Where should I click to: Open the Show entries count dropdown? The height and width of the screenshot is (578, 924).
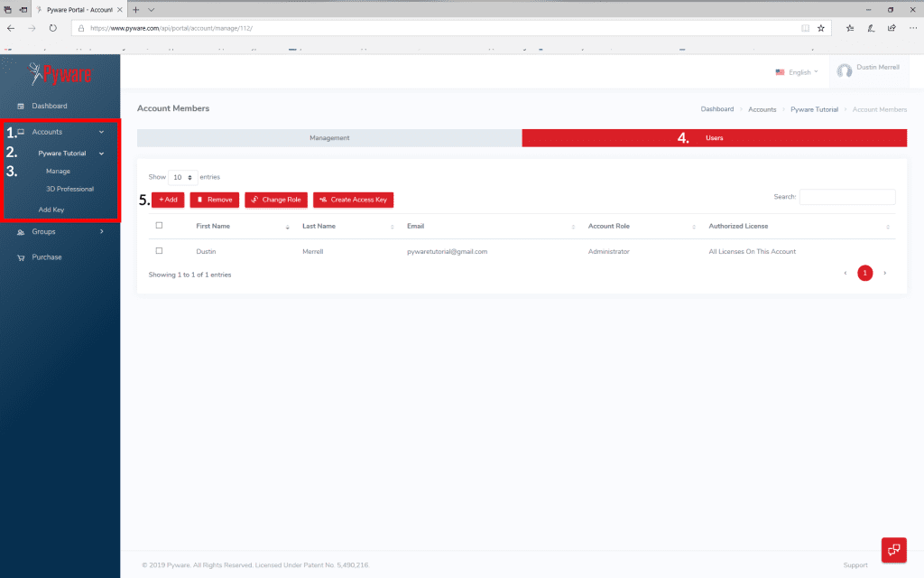pyautogui.click(x=180, y=177)
